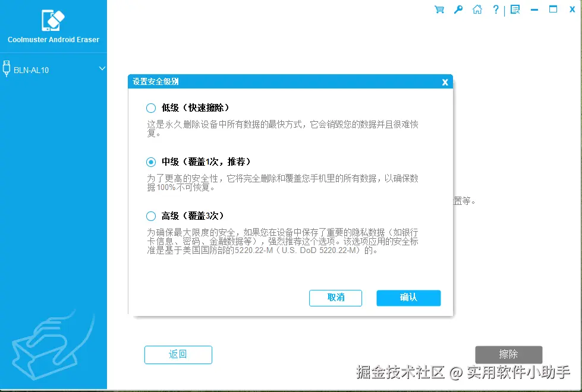Screen dimensions: 582x392
Task: Return to home screen using the home icon
Action: tap(477, 10)
